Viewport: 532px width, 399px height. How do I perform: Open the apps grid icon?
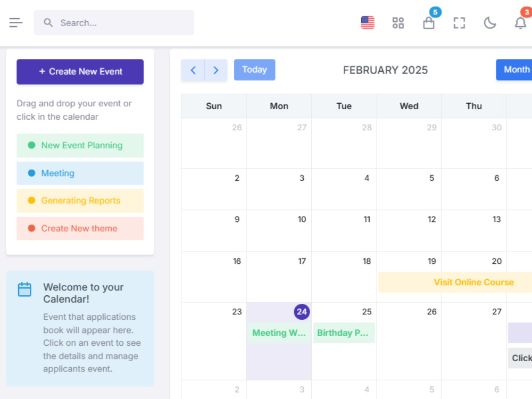(x=398, y=23)
